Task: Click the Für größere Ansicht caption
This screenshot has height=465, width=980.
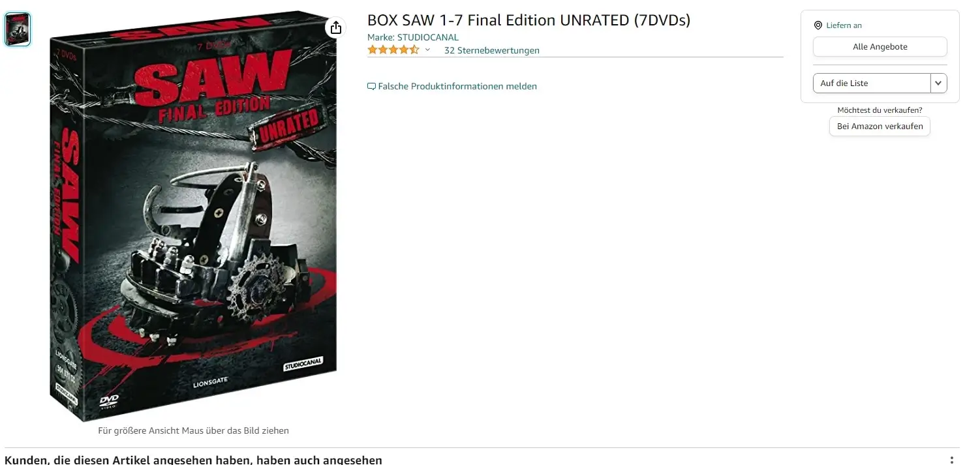Action: [x=193, y=430]
